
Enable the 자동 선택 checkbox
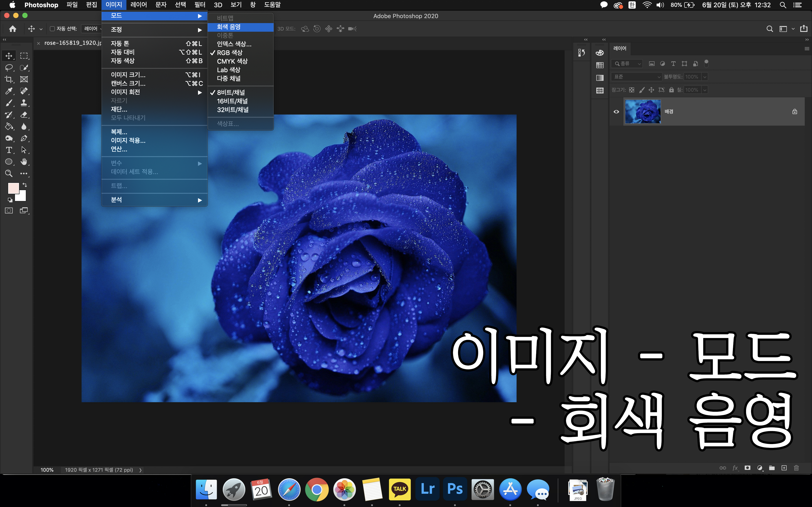point(52,29)
